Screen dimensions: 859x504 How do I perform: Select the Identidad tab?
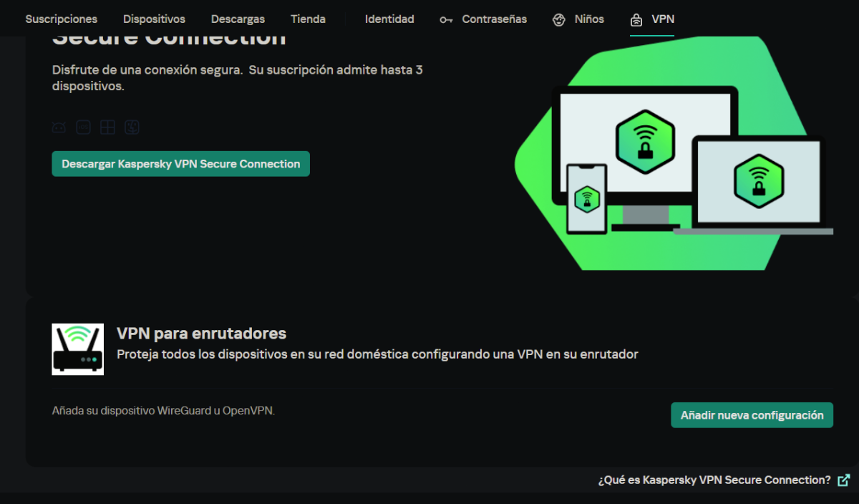[389, 19]
